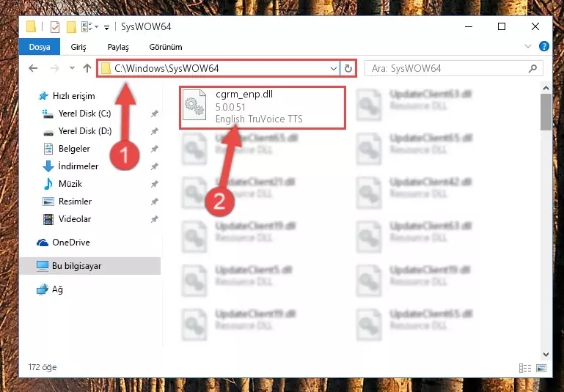The height and width of the screenshot is (392, 564).
Task: Click the Forward navigation arrow
Action: [55, 68]
